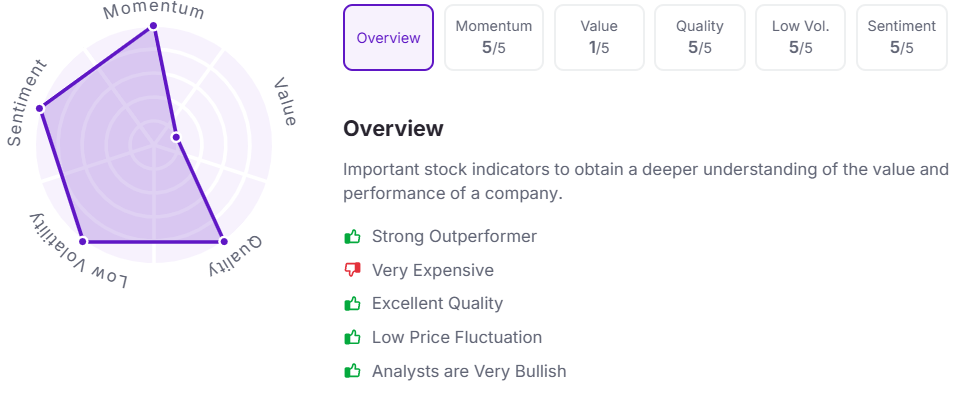Open the Sentiment 5/5 tab
This screenshot has height=393, width=955.
click(902, 38)
